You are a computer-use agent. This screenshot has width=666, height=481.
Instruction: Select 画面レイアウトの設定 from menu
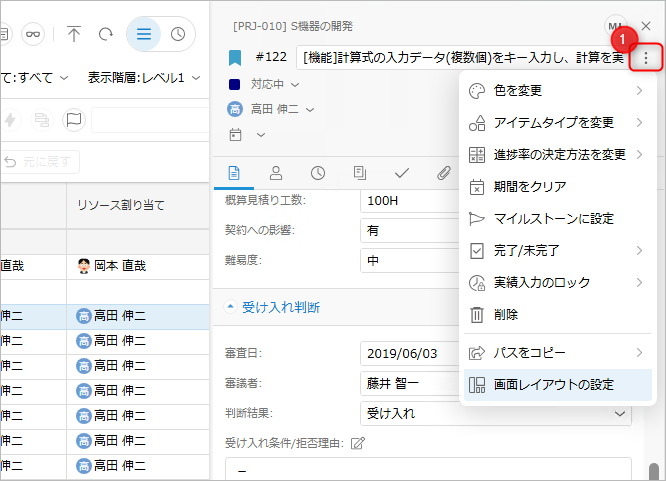click(554, 384)
